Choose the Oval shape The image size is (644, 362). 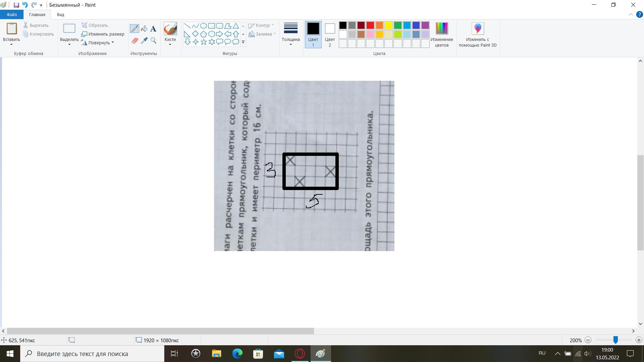[204, 26]
